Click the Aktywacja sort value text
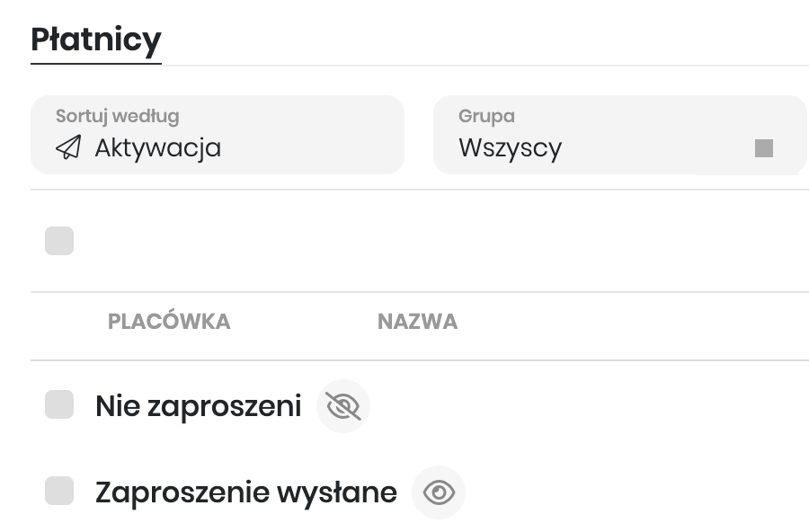The height and width of the screenshot is (532, 809). pyautogui.click(x=158, y=147)
